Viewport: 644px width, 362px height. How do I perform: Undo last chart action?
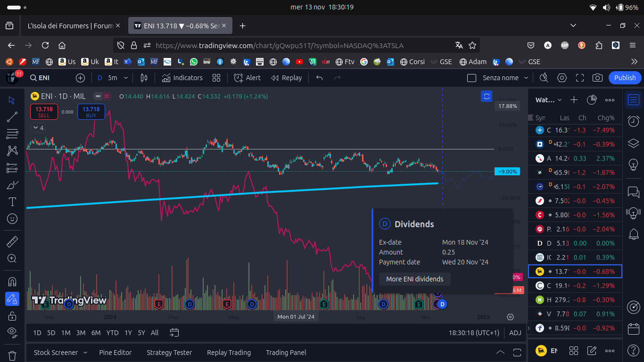tap(320, 78)
